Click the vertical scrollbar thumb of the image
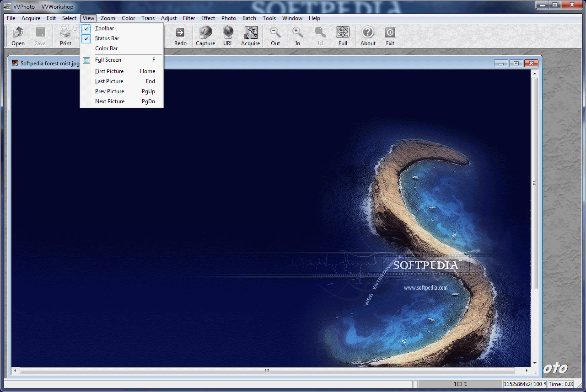Viewport: 586px width, 392px height. (x=534, y=183)
